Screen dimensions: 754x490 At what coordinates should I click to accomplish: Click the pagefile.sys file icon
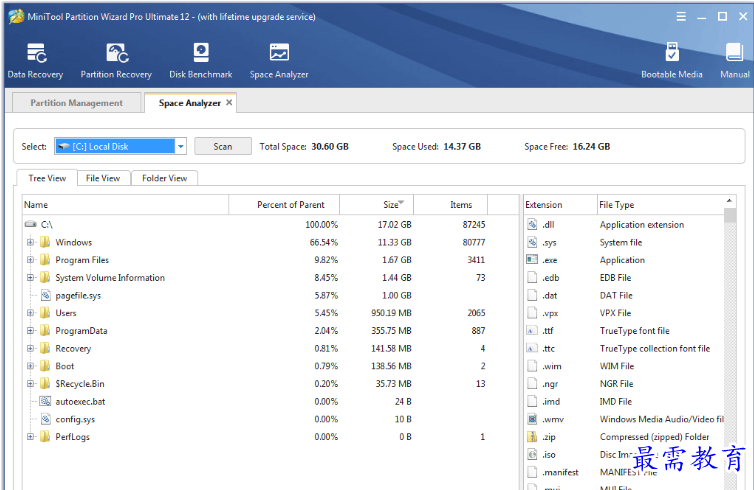pos(46,295)
